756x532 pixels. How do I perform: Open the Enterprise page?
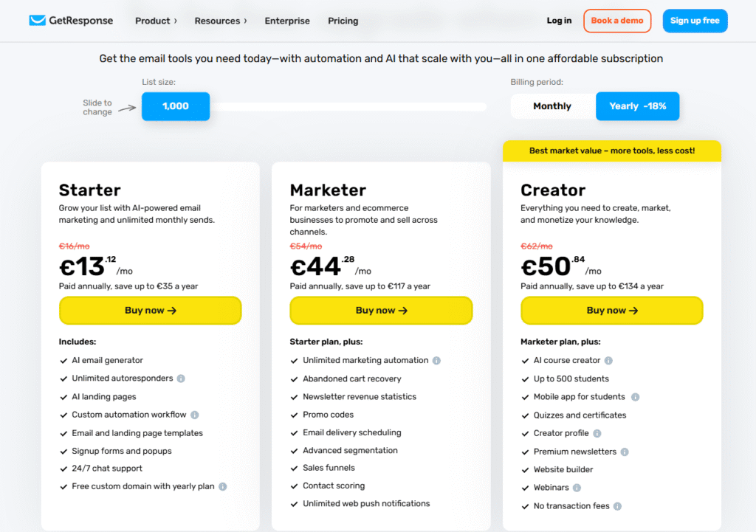[x=287, y=21]
